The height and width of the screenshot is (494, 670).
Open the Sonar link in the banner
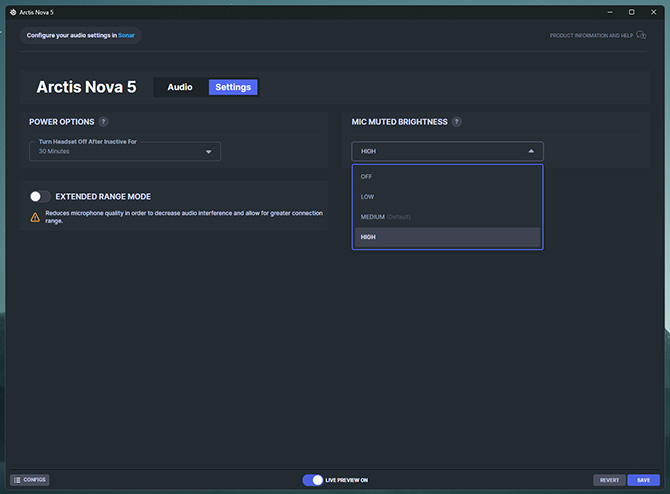(x=126, y=35)
